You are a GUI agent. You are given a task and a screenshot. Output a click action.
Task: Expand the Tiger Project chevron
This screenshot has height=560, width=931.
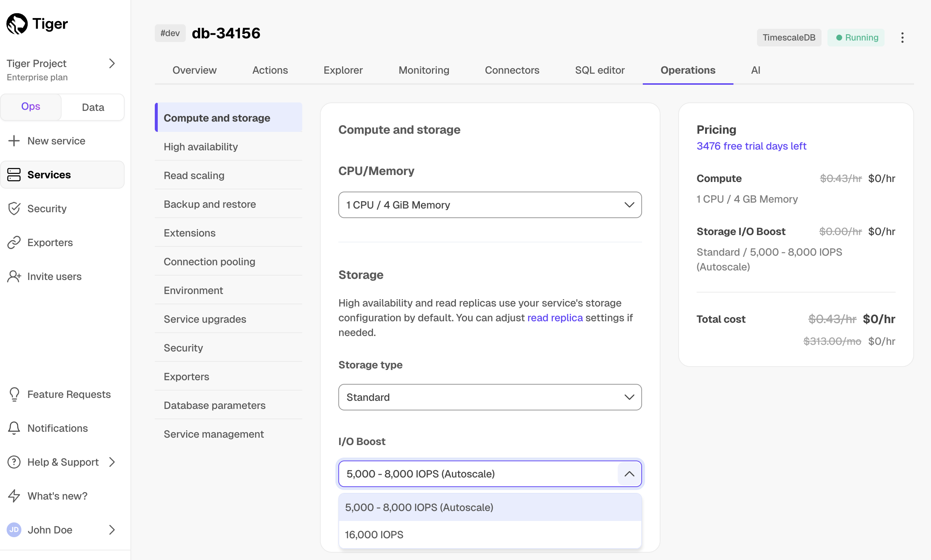point(112,63)
